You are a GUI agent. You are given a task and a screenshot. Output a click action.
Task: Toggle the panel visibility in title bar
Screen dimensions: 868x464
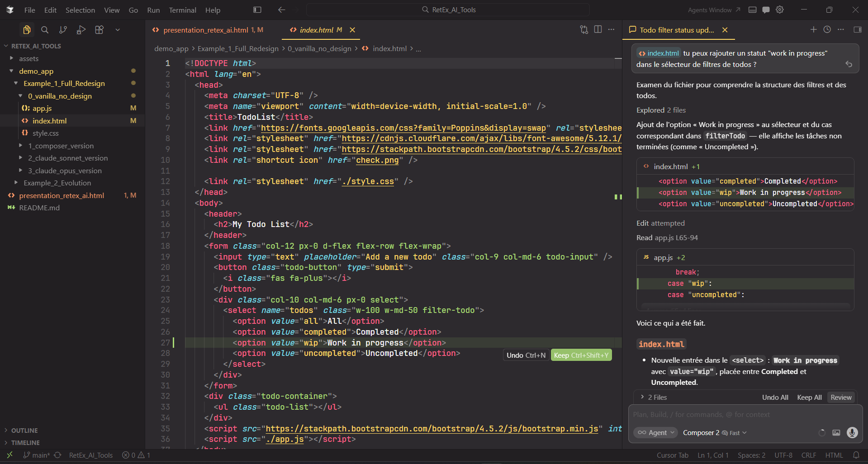[752, 9]
